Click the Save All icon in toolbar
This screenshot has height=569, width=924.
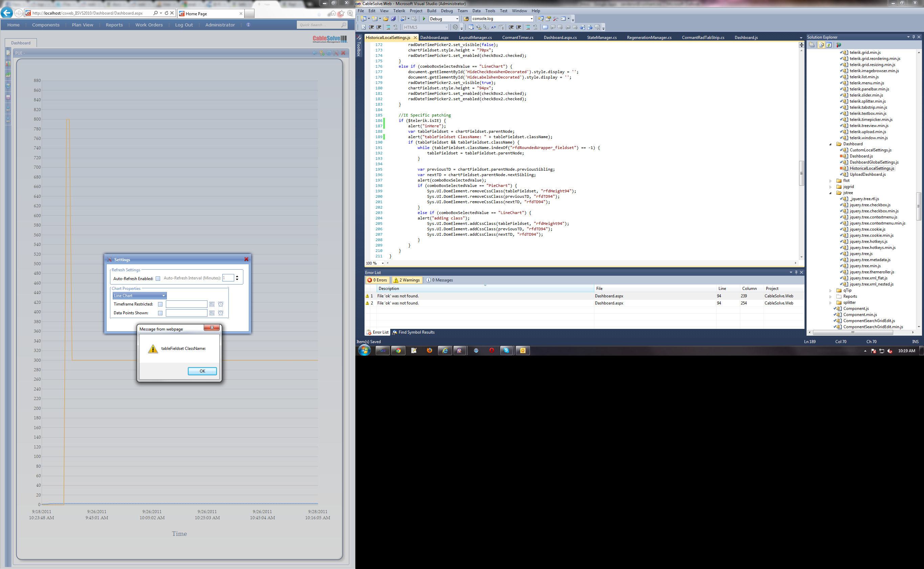(x=393, y=18)
